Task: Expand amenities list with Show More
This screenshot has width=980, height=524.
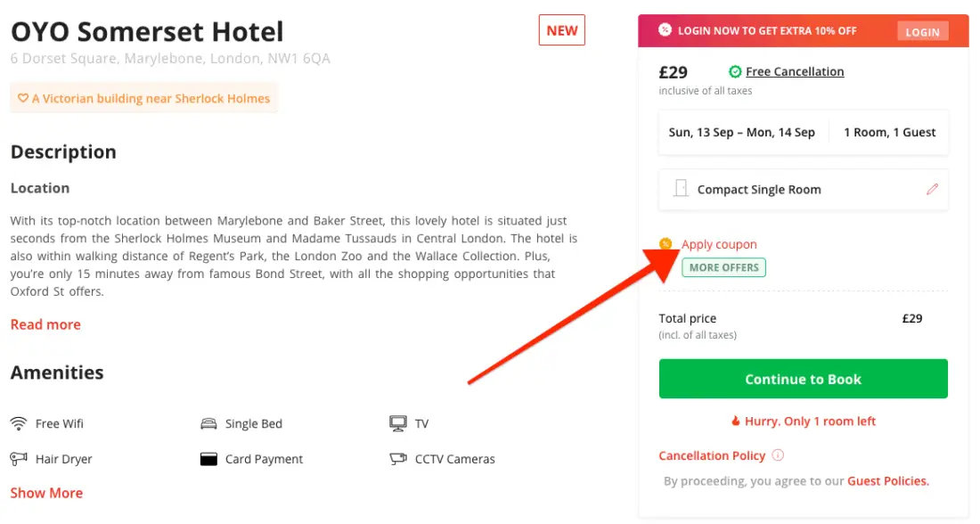Action: [46, 493]
